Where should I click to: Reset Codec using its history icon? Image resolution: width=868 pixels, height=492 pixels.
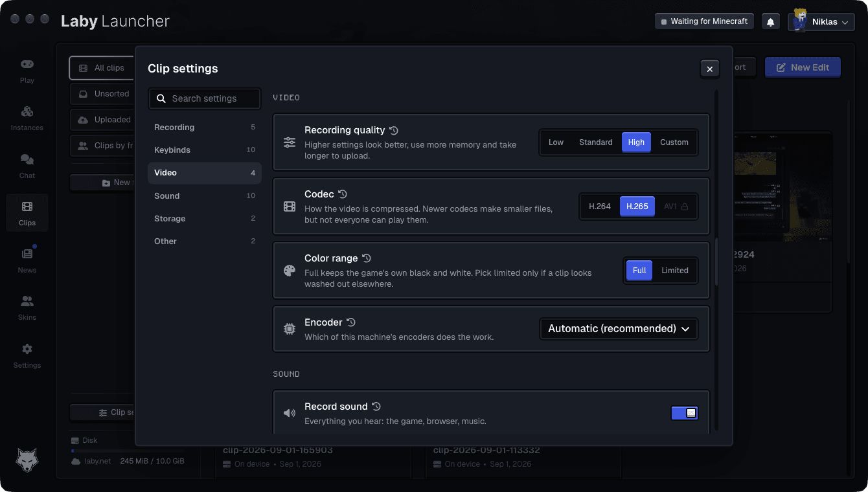[x=343, y=194]
